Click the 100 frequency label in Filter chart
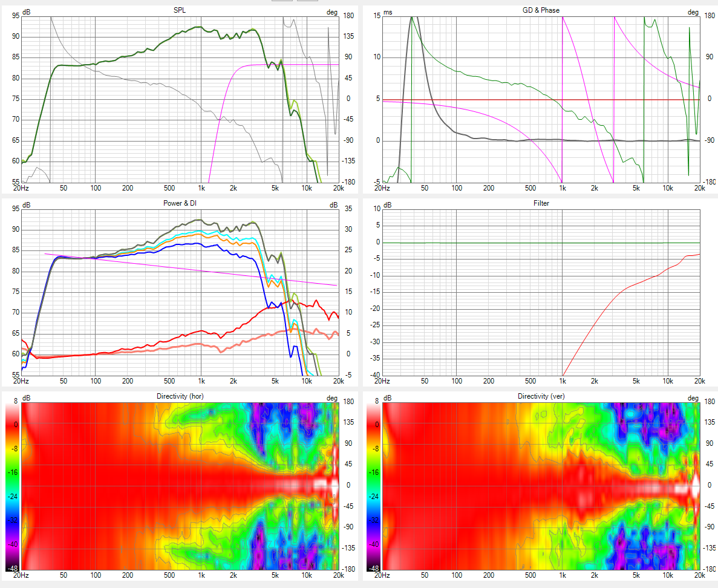This screenshot has height=588, width=718. 457,381
